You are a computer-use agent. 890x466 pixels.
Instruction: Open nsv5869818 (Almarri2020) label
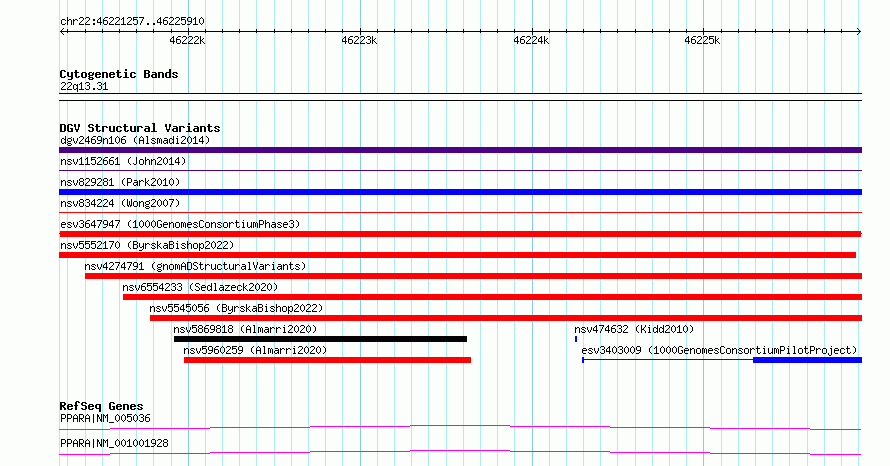click(245, 329)
